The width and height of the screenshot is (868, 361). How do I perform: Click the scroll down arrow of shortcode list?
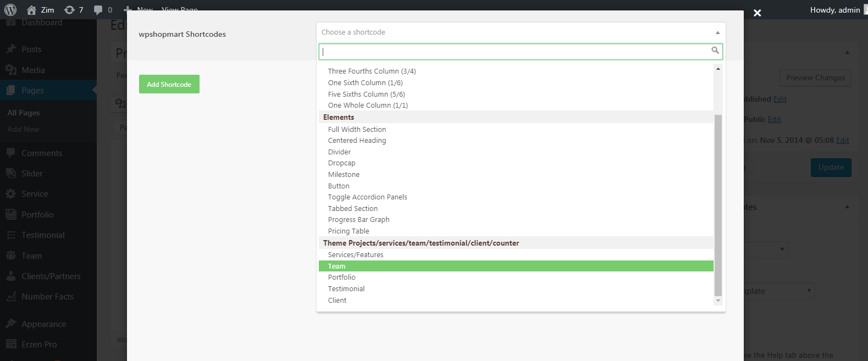coord(718,301)
